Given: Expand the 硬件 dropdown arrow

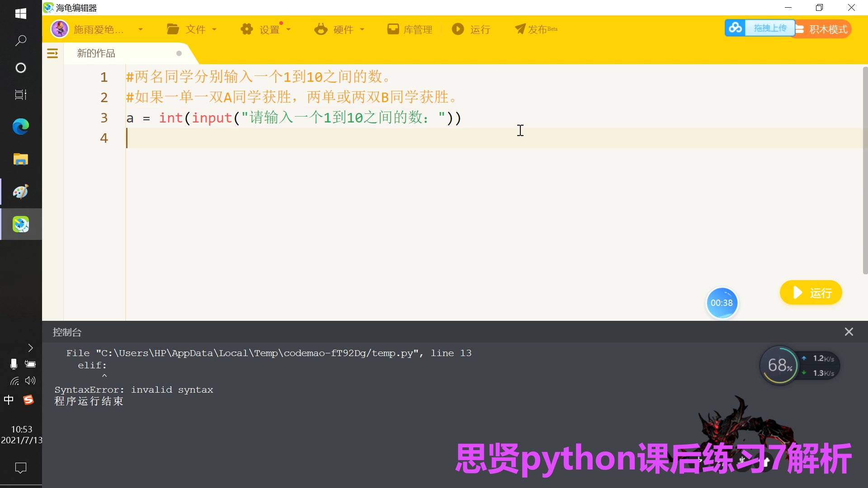Looking at the screenshot, I should [x=362, y=29].
